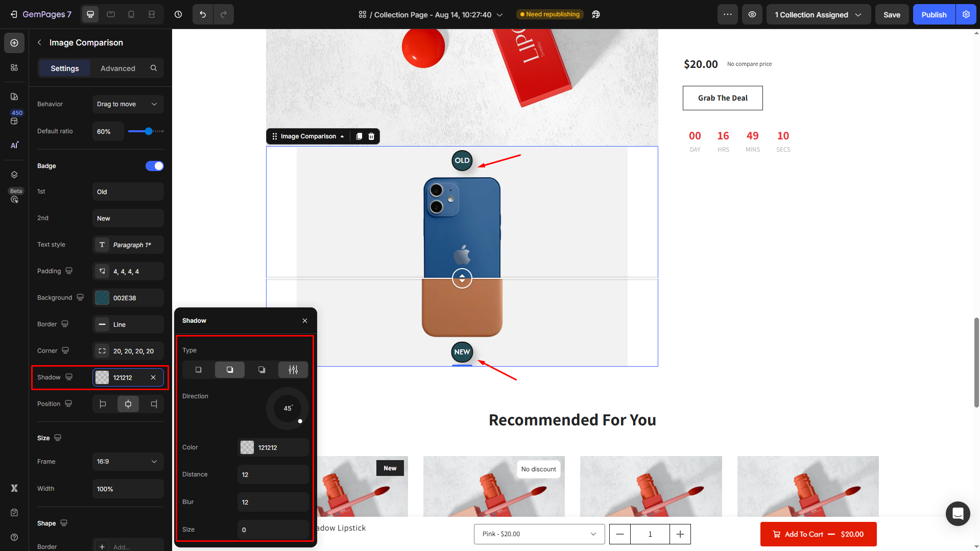The height and width of the screenshot is (551, 980).
Task: Close the Shadow popup
Action: [305, 321]
